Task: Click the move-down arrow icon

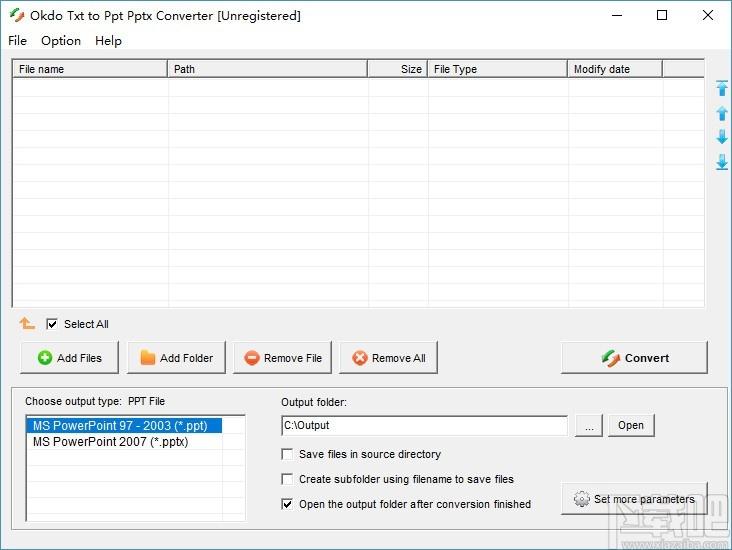Action: pyautogui.click(x=722, y=137)
